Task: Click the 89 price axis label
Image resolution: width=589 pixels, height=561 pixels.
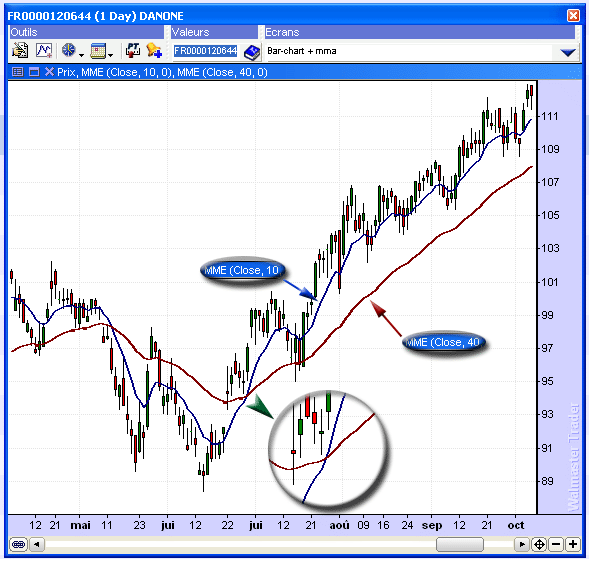Action: (547, 481)
